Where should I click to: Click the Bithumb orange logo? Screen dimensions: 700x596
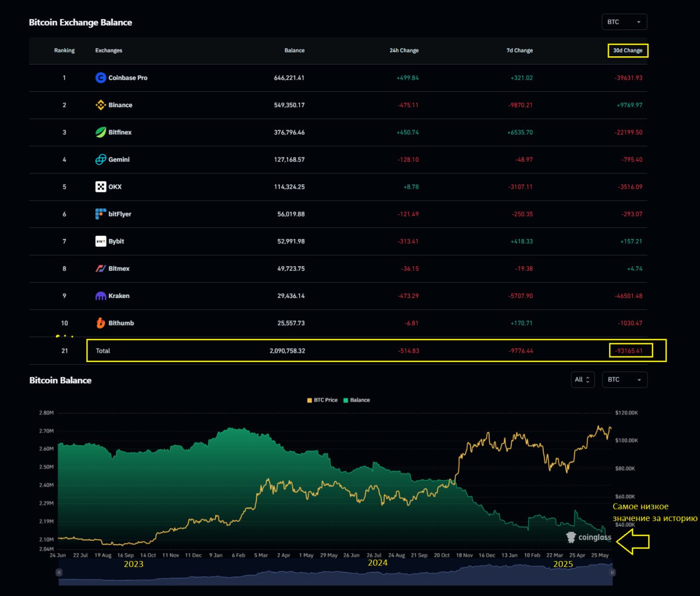[101, 323]
